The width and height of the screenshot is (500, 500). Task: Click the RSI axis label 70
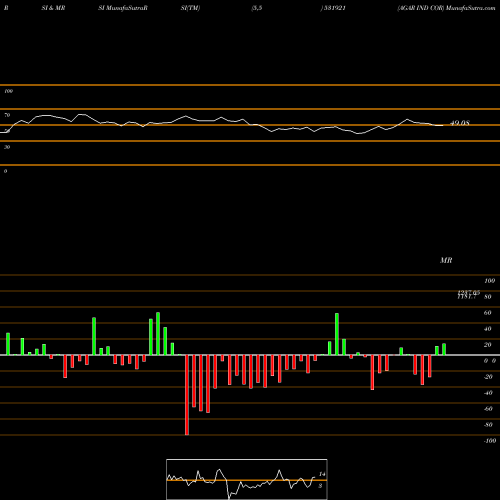point(7,115)
